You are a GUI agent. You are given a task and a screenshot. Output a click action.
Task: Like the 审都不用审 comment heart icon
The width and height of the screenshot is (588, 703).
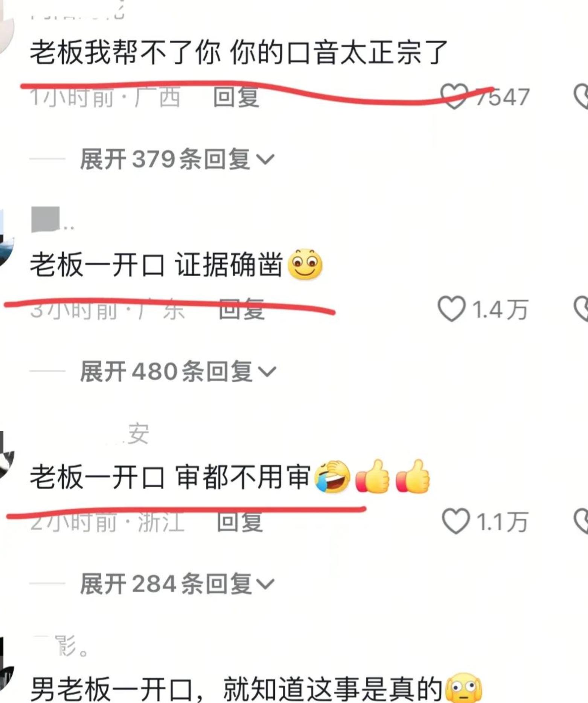455,521
